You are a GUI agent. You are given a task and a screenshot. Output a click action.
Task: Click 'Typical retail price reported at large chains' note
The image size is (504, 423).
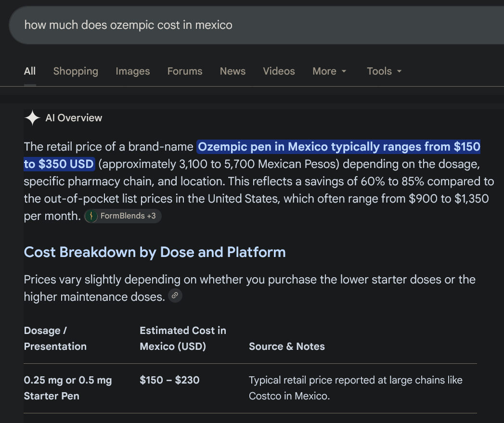pyautogui.click(x=356, y=388)
